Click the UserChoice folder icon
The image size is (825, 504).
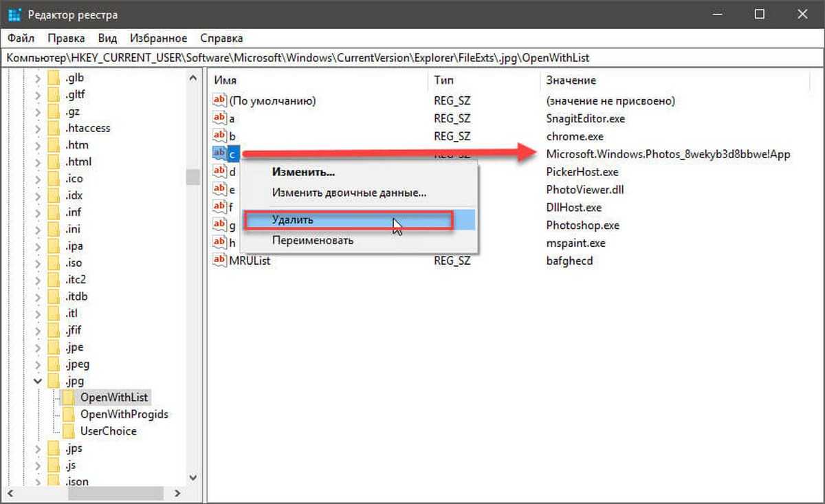click(69, 432)
